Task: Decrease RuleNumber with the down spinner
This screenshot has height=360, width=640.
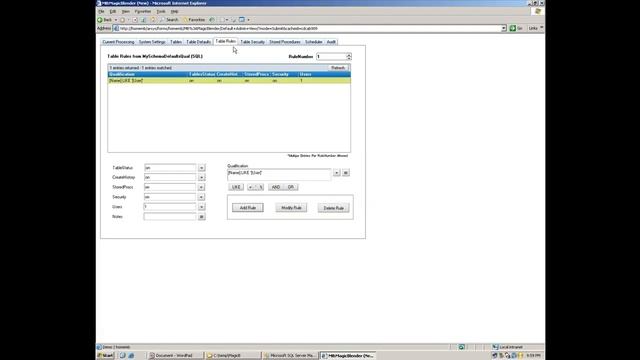Action: [349, 58]
